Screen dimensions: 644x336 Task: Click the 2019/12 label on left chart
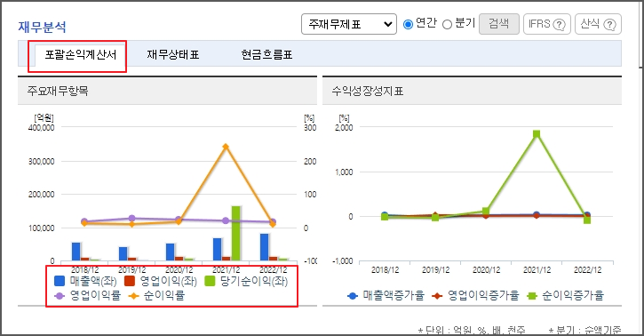point(131,270)
